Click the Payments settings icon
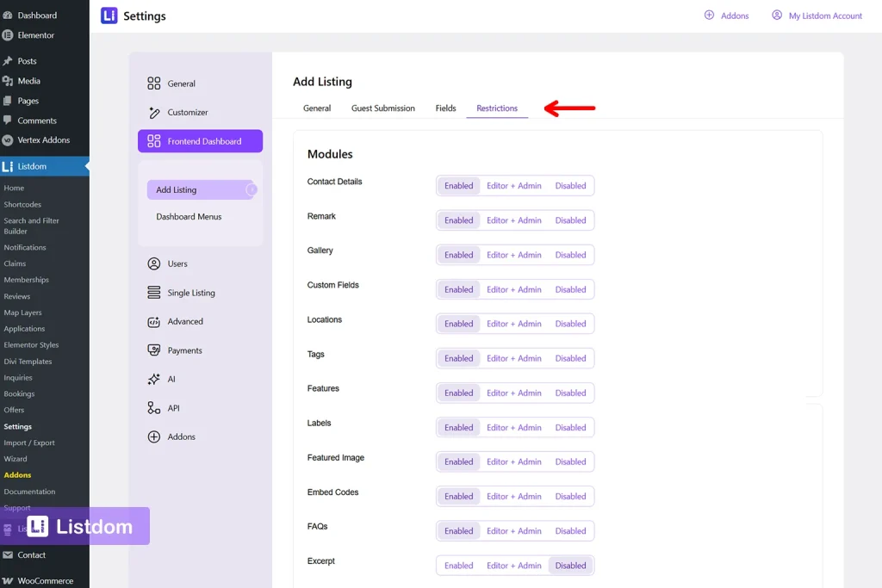This screenshot has width=882, height=588. [x=153, y=350]
